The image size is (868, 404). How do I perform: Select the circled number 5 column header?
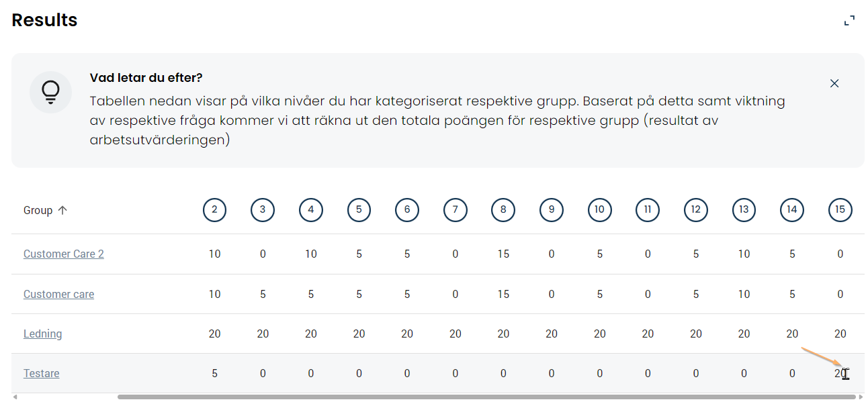click(359, 210)
